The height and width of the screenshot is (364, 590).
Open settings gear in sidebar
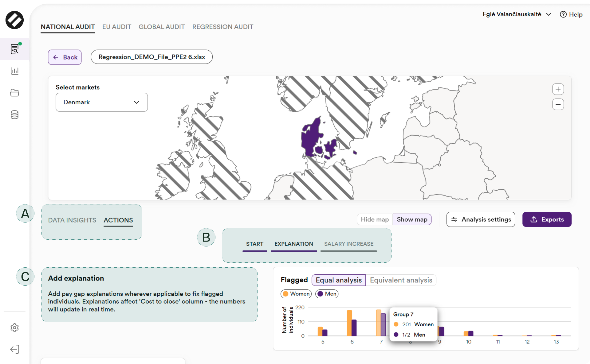tap(14, 327)
